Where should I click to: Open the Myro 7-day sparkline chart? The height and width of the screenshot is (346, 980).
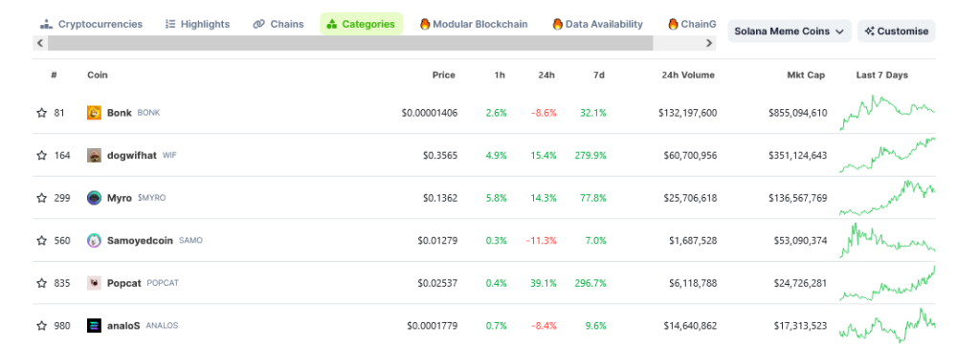(x=887, y=198)
